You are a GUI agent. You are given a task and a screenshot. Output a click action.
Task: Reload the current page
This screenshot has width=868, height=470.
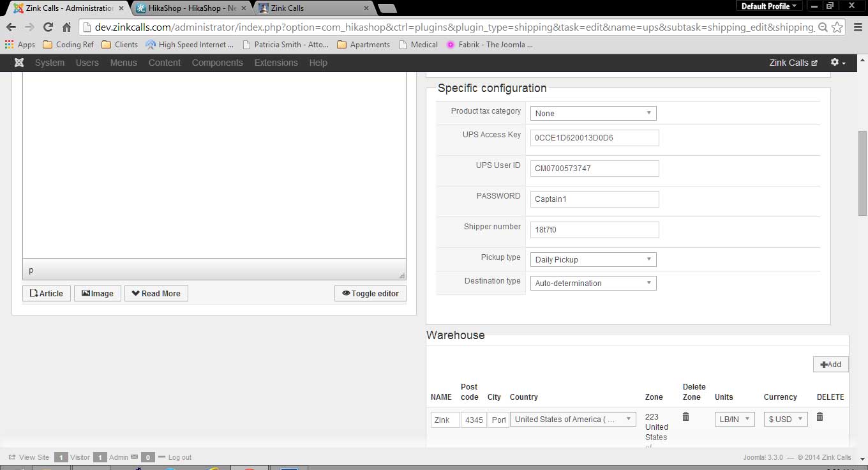(x=47, y=27)
